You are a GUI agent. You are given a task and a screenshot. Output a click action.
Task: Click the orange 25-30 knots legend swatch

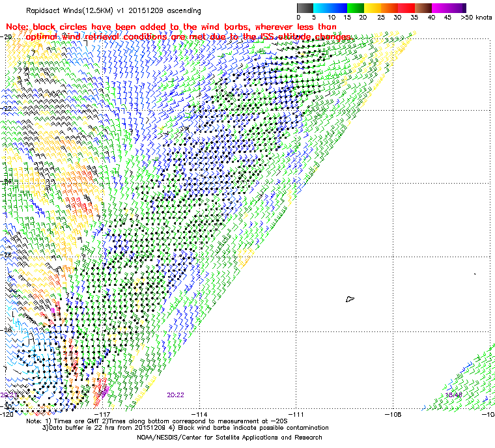click(x=389, y=8)
